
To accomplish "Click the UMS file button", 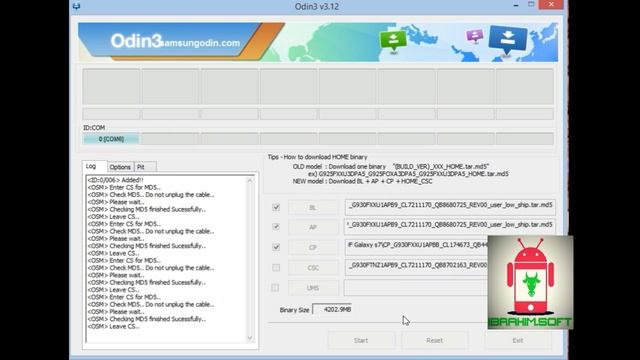I will click(x=313, y=288).
